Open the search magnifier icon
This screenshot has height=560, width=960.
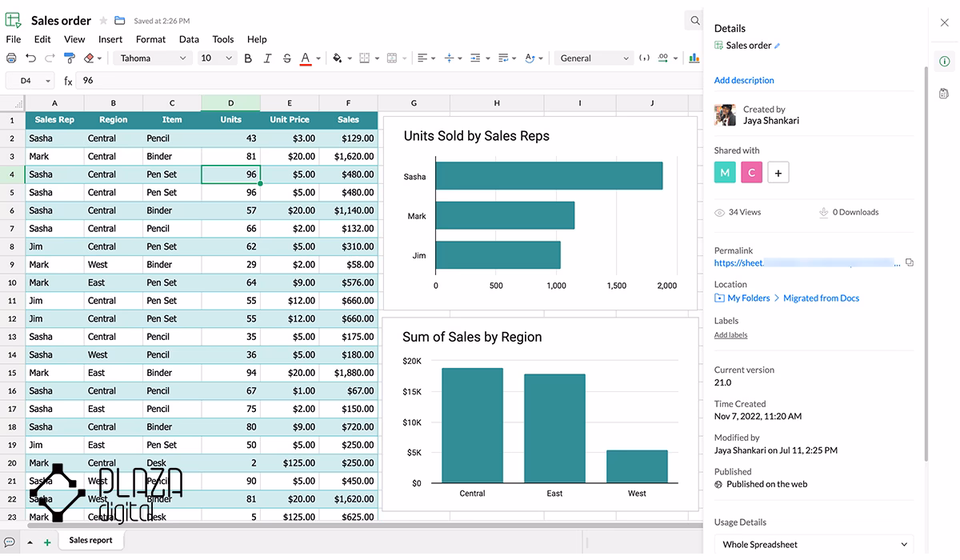(x=694, y=21)
